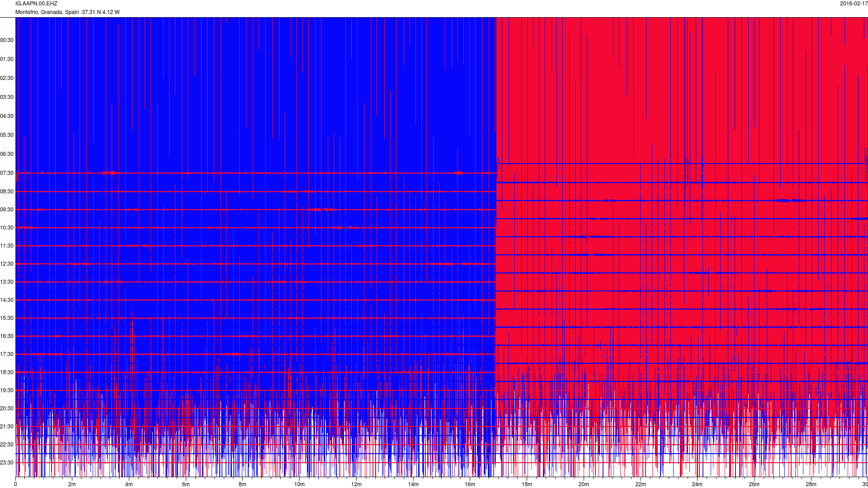Select the 11:30 time row label
This screenshot has height=488, width=868.
click(7, 246)
